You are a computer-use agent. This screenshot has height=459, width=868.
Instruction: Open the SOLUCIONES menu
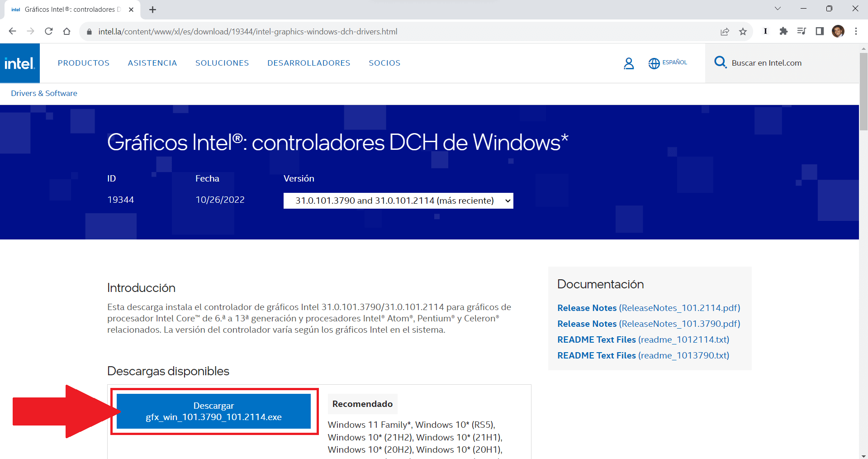[x=222, y=63]
